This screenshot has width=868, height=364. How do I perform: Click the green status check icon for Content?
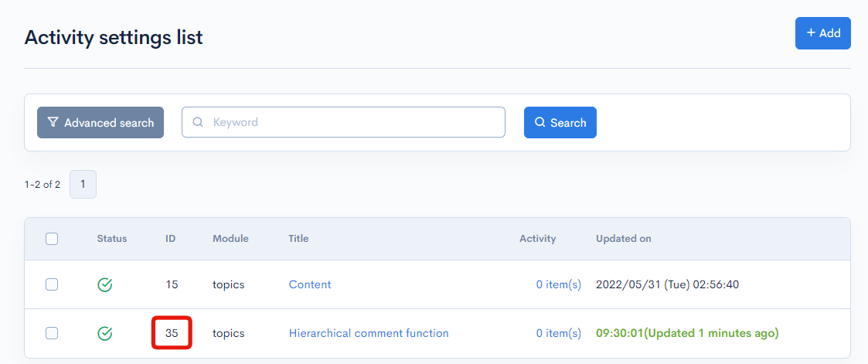[x=104, y=285]
